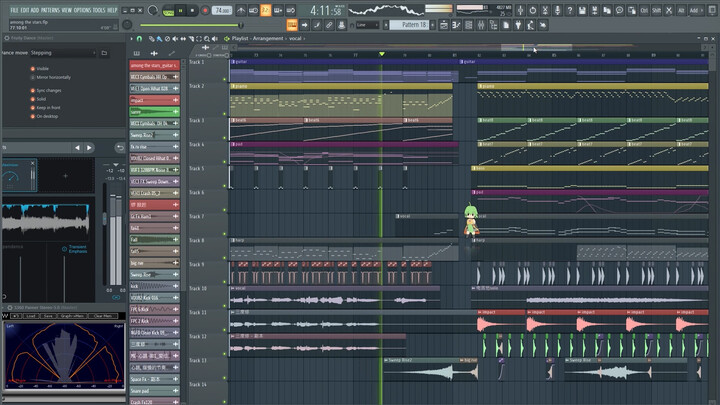This screenshot has width=720, height=405.
Task: Click the red record button
Action: click(x=205, y=10)
